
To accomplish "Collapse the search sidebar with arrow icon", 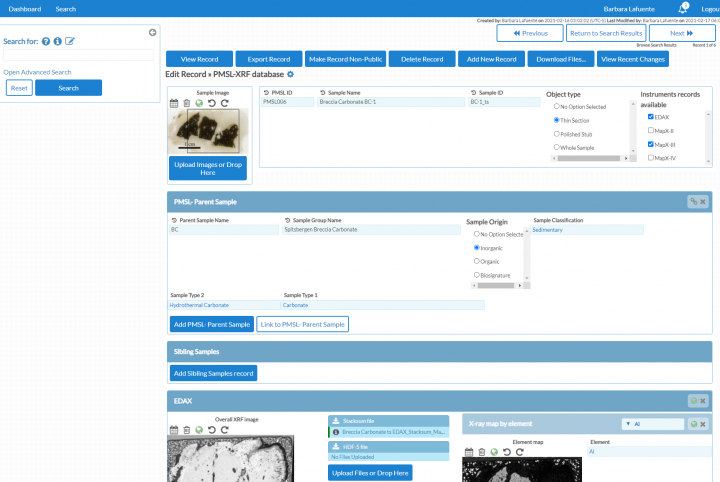I will click(152, 32).
